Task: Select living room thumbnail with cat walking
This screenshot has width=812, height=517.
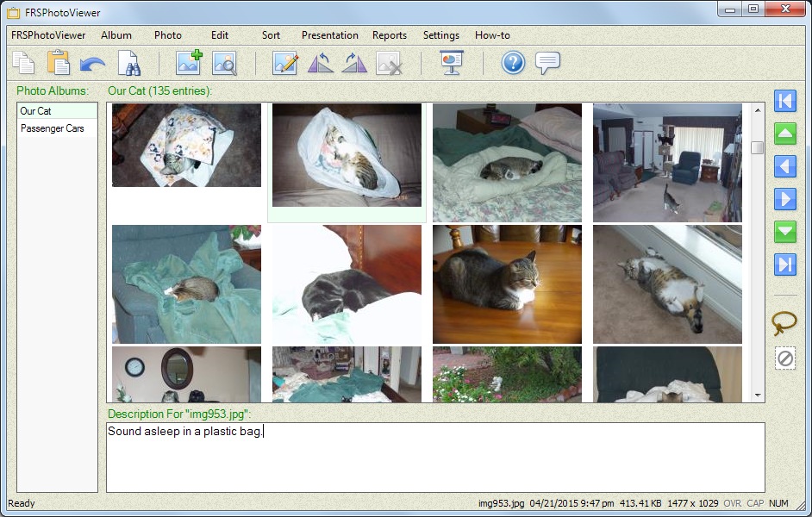Action: (x=667, y=163)
